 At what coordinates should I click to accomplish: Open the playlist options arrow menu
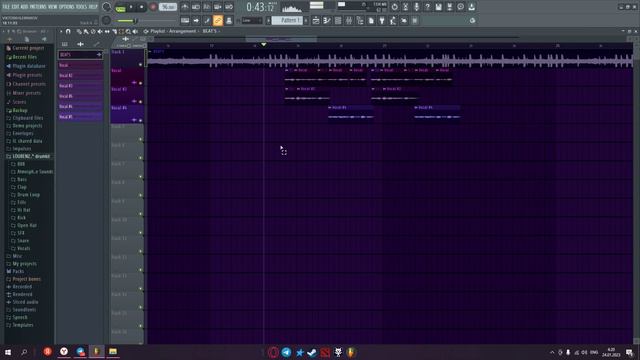61,31
